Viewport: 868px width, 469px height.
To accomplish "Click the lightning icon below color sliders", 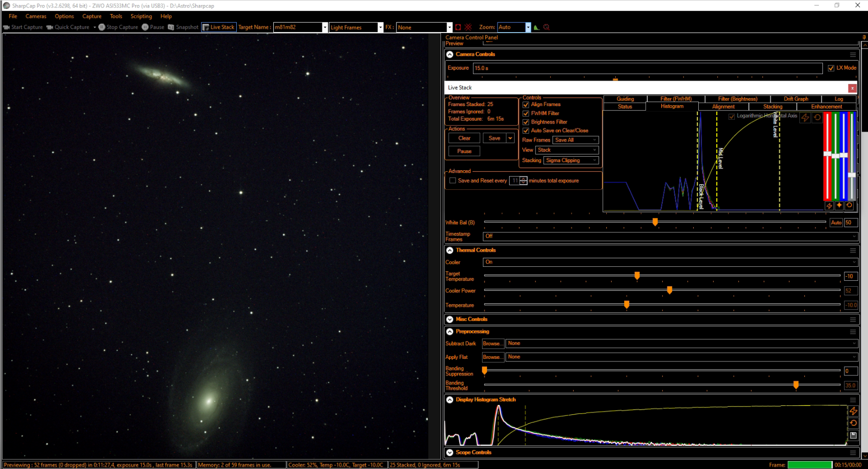I will point(829,206).
